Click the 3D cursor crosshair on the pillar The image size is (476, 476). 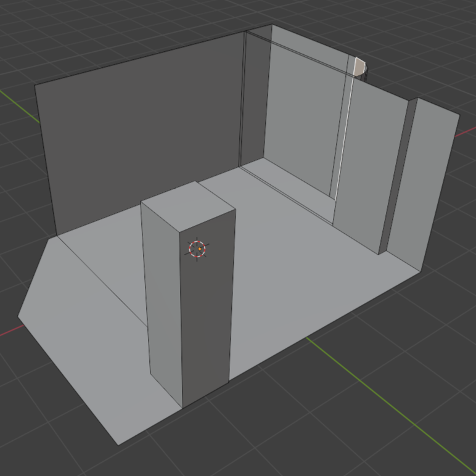point(197,249)
